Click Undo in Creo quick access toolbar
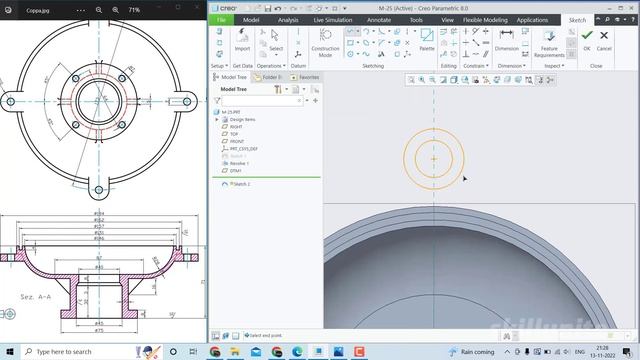Image resolution: width=640 pixels, height=360 pixels. (x=278, y=8)
